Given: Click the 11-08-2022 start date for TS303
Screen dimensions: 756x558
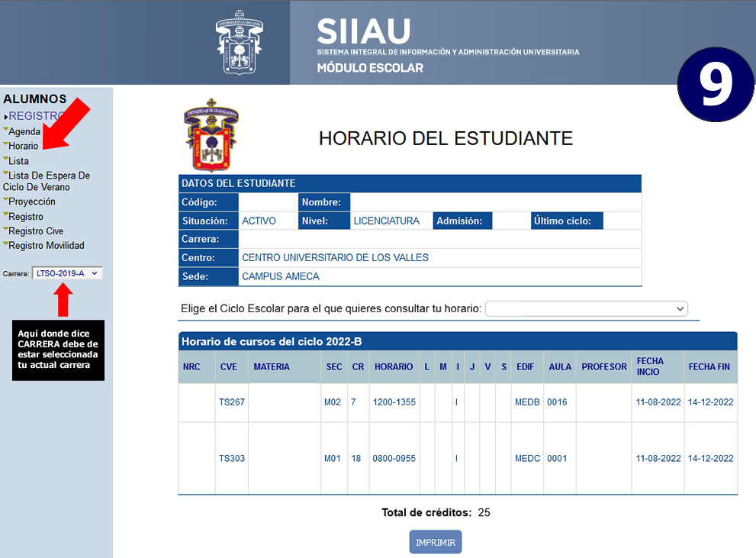Looking at the screenshot, I should 658,458.
